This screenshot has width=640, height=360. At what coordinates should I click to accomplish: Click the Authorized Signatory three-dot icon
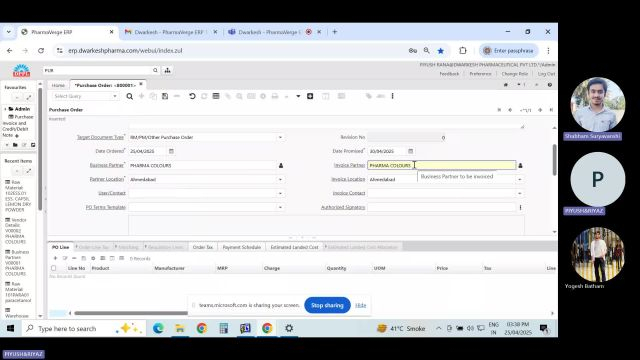pyautogui.click(x=520, y=207)
